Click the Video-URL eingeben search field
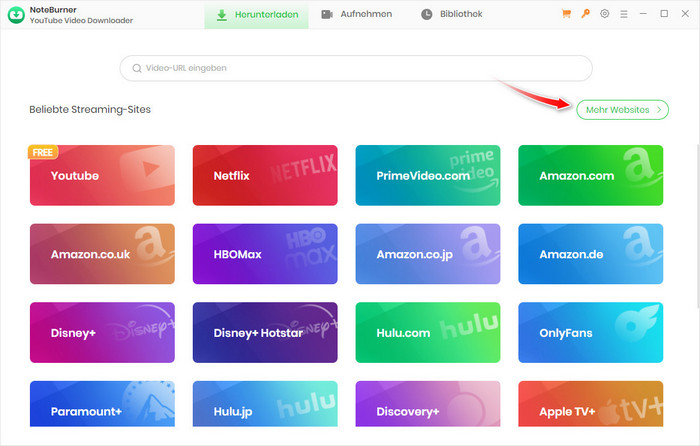The image size is (700, 446). [356, 68]
